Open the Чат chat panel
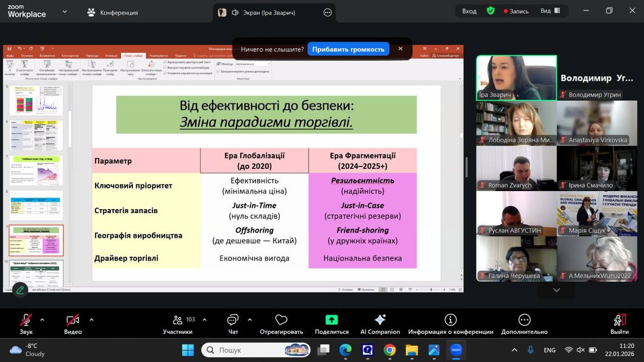644x362 pixels. [x=232, y=320]
